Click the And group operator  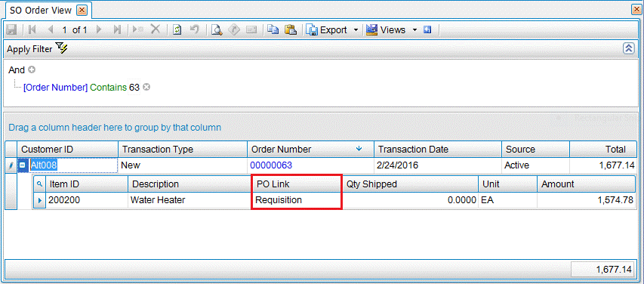[x=17, y=70]
